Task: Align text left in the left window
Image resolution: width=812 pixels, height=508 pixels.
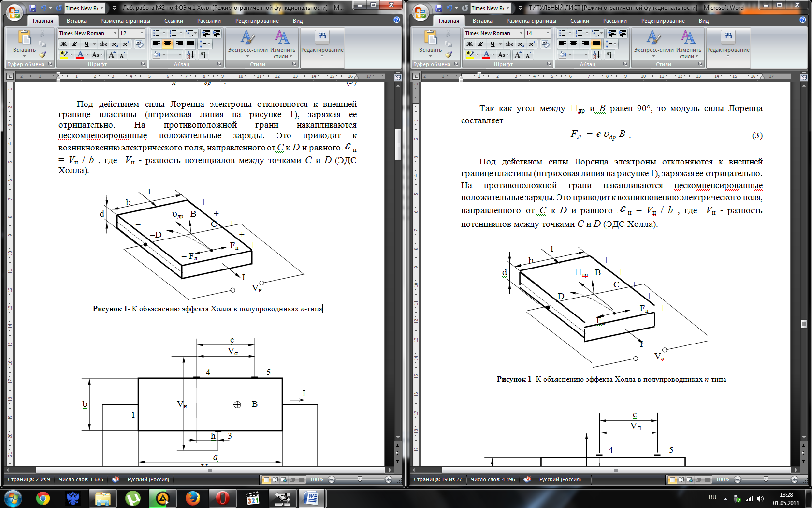Action: coord(156,44)
